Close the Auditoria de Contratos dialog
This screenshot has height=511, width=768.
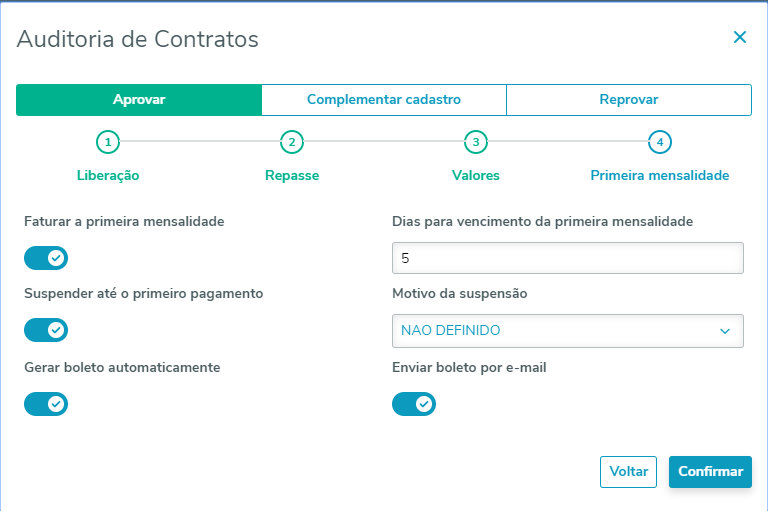pyautogui.click(x=740, y=38)
